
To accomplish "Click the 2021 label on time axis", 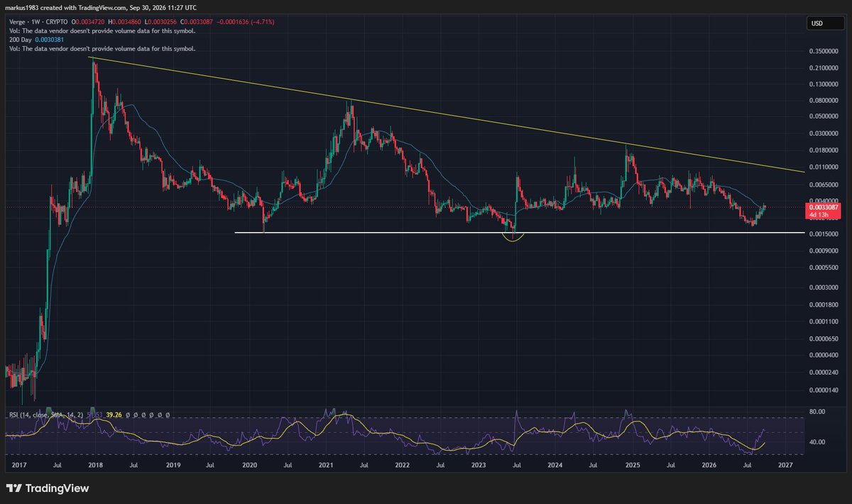I will coord(326,466).
